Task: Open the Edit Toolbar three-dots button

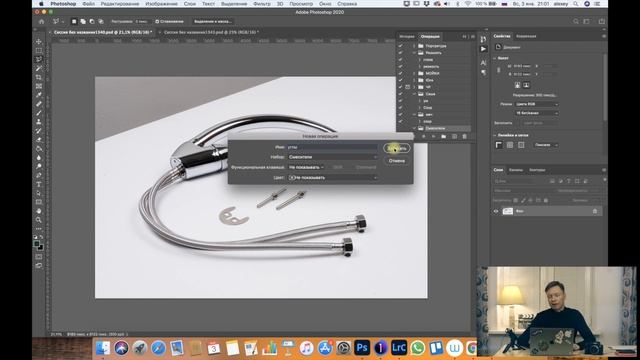Action: click(x=39, y=229)
